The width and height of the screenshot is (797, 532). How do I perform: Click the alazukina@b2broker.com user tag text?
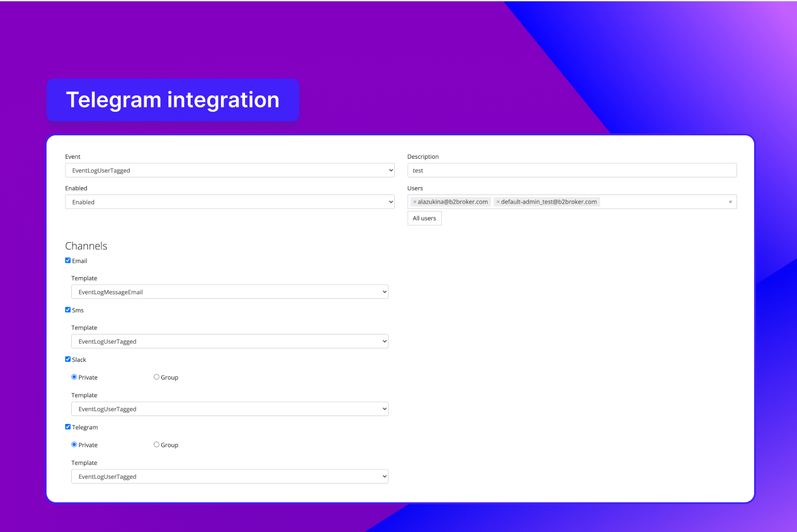(453, 202)
